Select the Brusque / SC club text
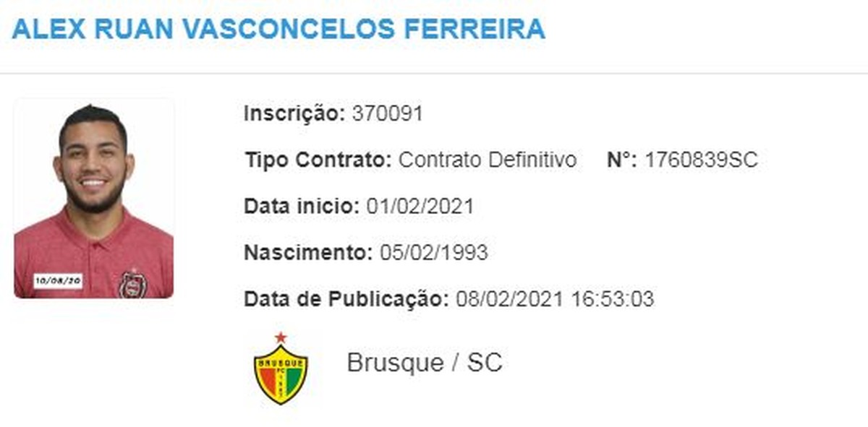 point(424,362)
